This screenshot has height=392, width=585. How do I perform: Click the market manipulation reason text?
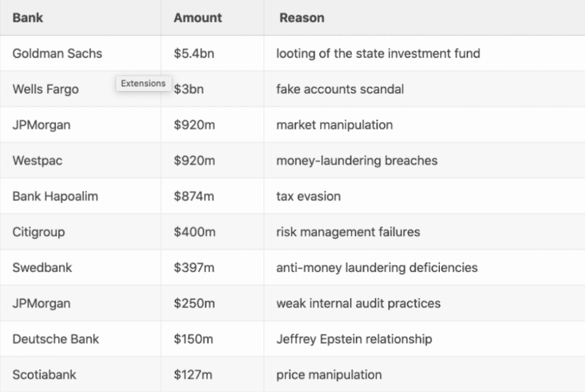[334, 125]
